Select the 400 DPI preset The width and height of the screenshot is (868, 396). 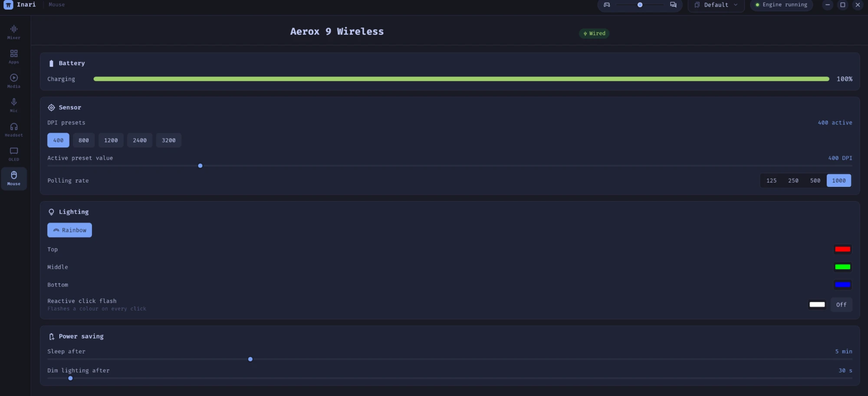58,140
